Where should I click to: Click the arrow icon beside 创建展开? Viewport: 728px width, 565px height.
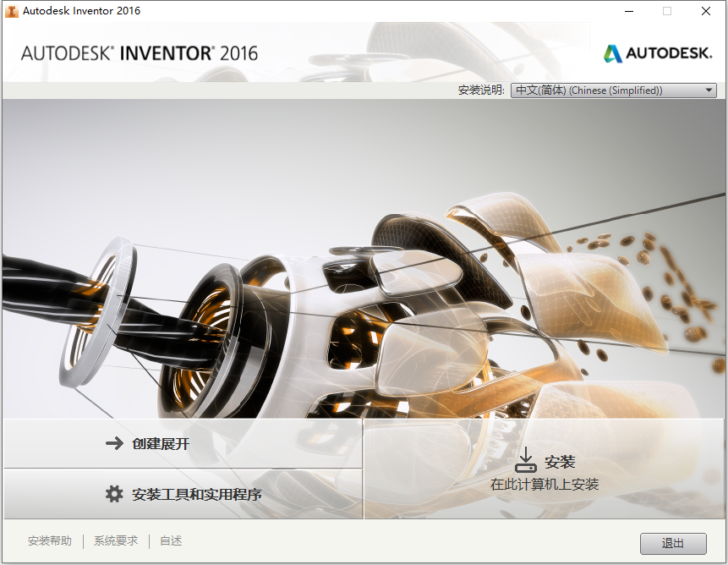pyautogui.click(x=114, y=443)
